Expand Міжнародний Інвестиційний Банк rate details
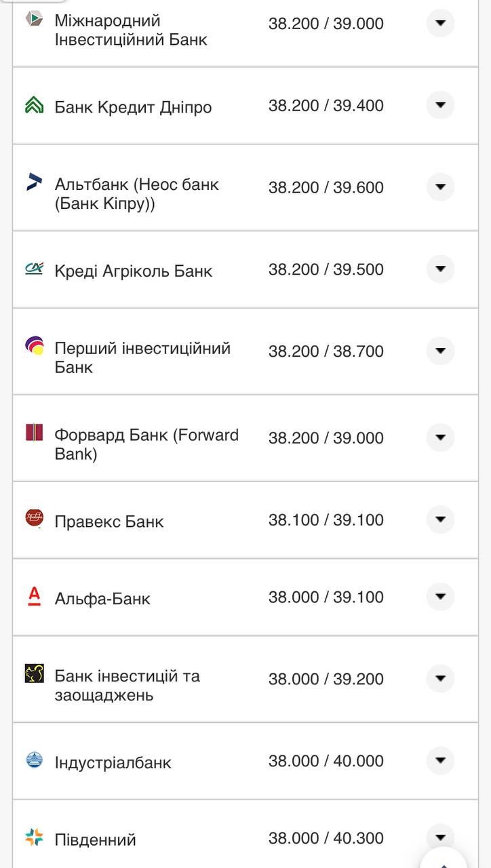 pyautogui.click(x=440, y=23)
